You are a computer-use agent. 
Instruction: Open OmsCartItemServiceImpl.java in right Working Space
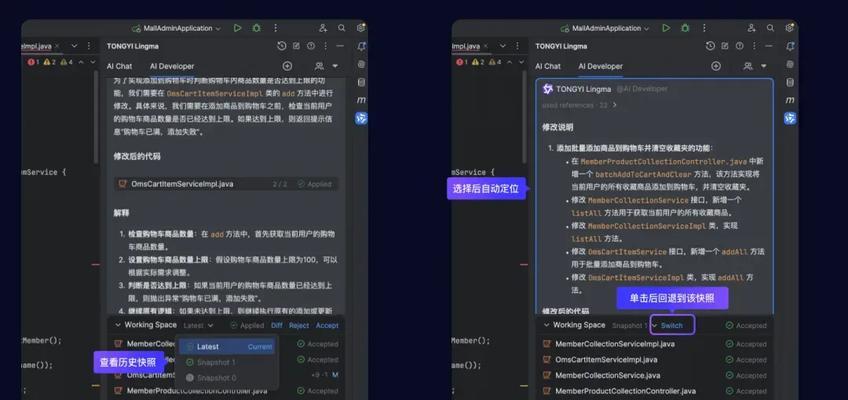point(606,359)
